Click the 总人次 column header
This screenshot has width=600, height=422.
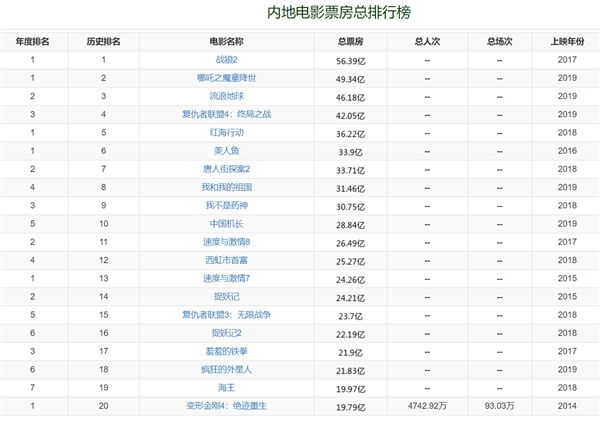(x=427, y=42)
